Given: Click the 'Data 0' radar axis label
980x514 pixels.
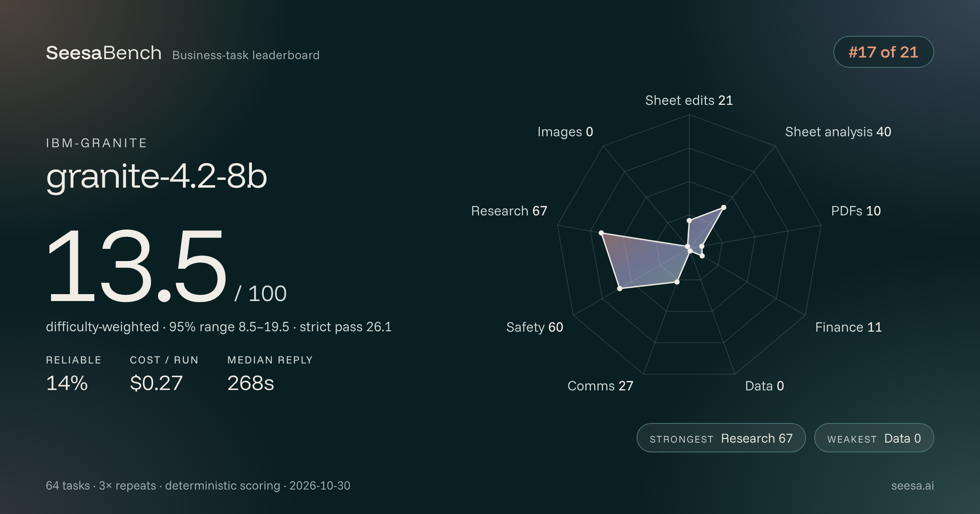Looking at the screenshot, I should [764, 386].
